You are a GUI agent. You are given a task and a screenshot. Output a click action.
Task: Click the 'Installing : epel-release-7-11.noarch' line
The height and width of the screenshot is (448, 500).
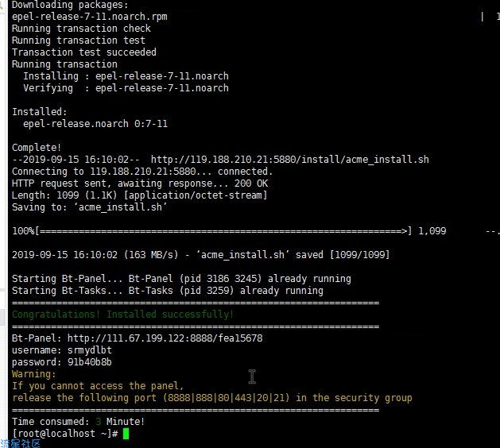pos(126,75)
